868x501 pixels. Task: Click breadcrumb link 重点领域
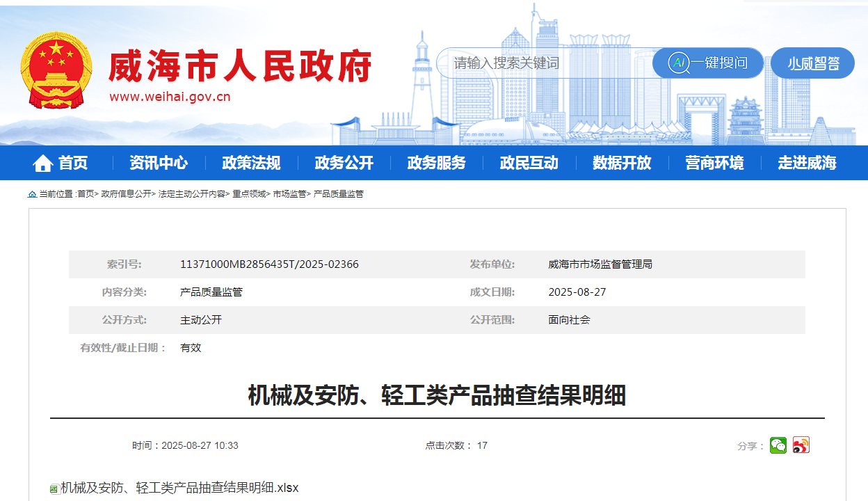(249, 194)
